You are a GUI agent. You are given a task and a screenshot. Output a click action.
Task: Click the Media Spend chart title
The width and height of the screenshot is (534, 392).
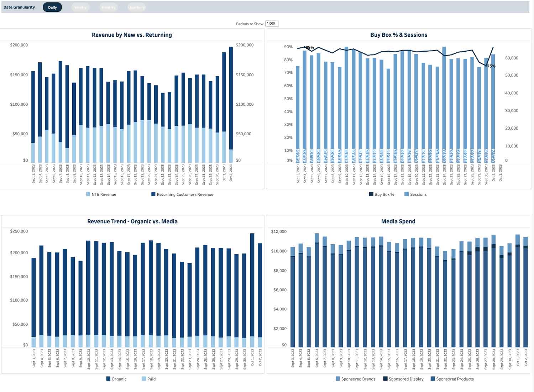(398, 221)
